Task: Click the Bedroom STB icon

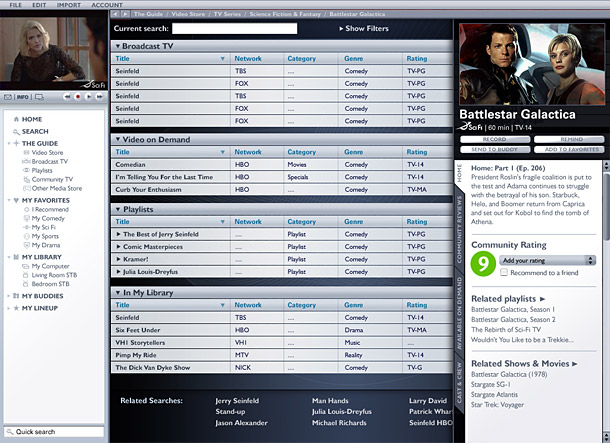Action: click(x=26, y=284)
